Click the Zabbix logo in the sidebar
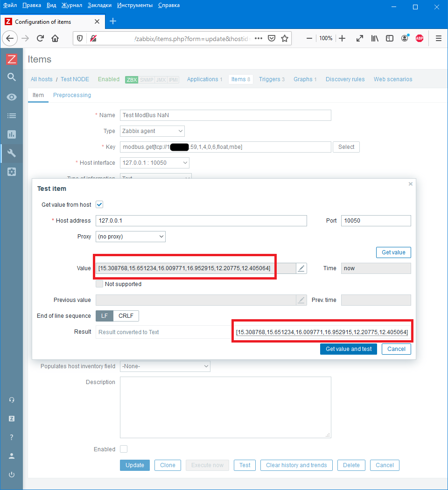The width and height of the screenshot is (448, 490). pos(12,59)
